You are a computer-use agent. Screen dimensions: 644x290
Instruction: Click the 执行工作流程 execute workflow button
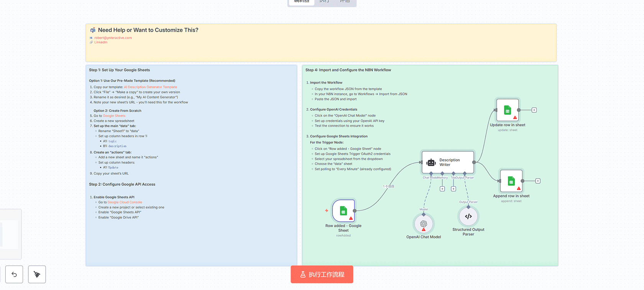[x=322, y=274]
